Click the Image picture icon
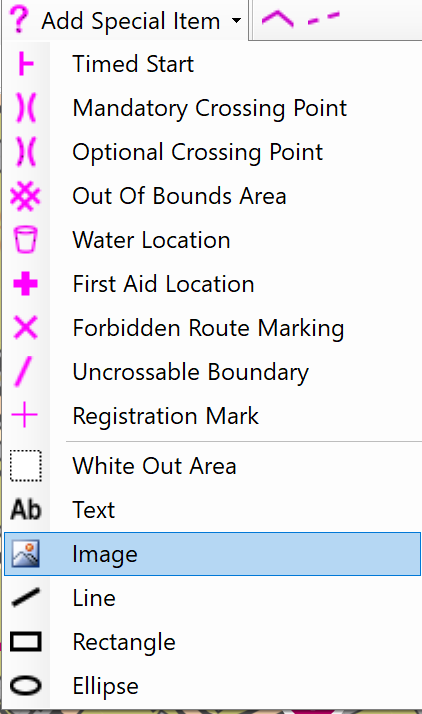The image size is (422, 714). tap(25, 554)
